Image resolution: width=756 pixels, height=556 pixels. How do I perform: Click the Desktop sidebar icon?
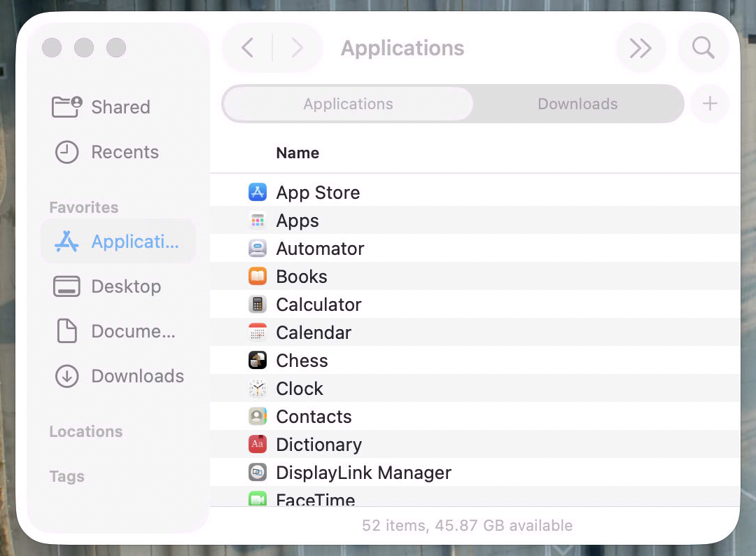66,286
